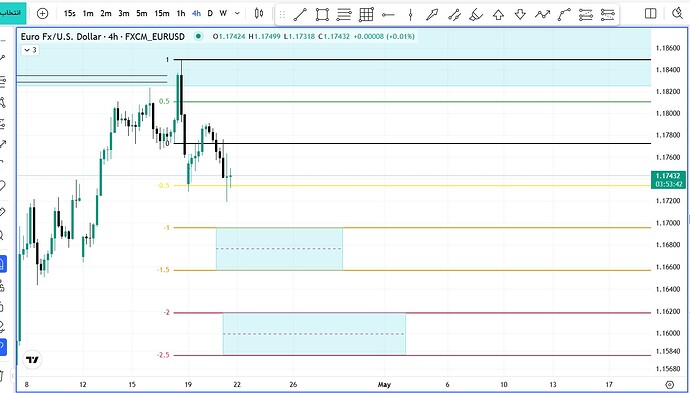Select the rectangle drawing tool
Screen dimensions: 690x393
click(x=322, y=15)
